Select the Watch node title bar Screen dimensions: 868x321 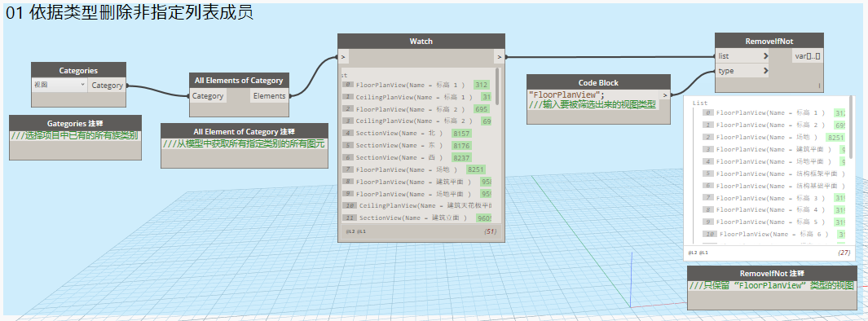click(x=421, y=41)
